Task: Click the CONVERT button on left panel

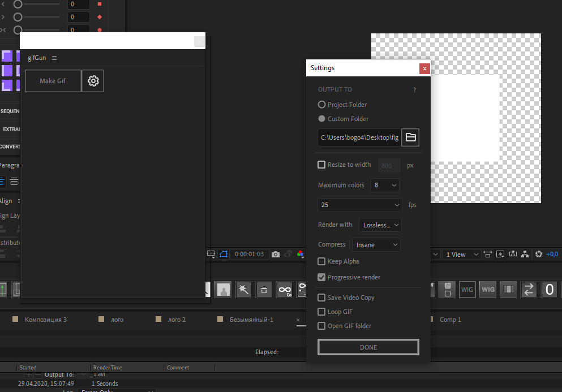Action: tap(10, 147)
